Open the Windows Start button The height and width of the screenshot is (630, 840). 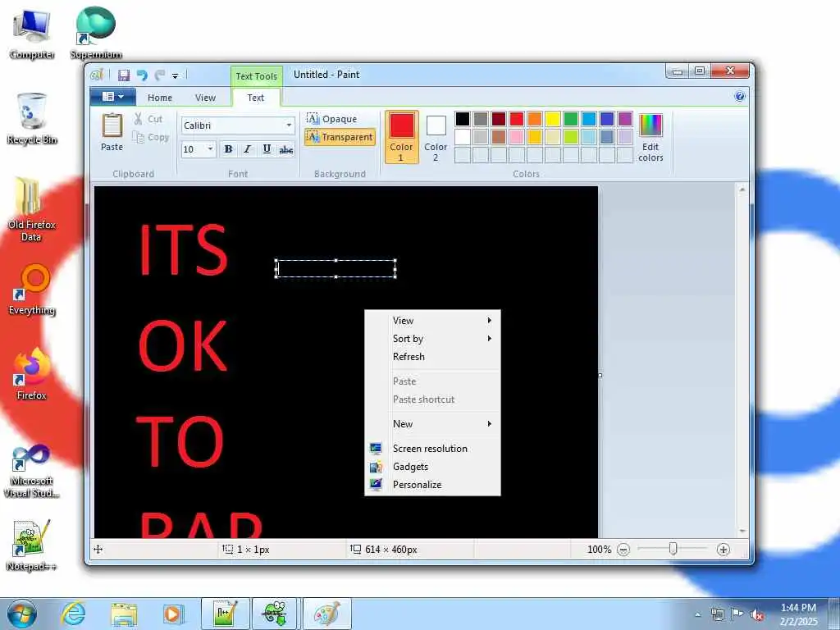21,614
